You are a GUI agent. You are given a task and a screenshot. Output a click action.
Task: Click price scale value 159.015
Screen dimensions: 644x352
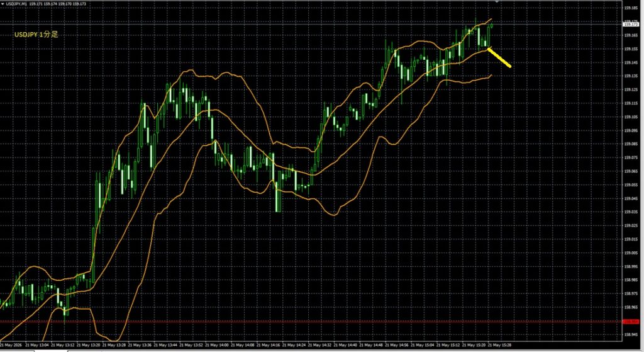(630, 239)
